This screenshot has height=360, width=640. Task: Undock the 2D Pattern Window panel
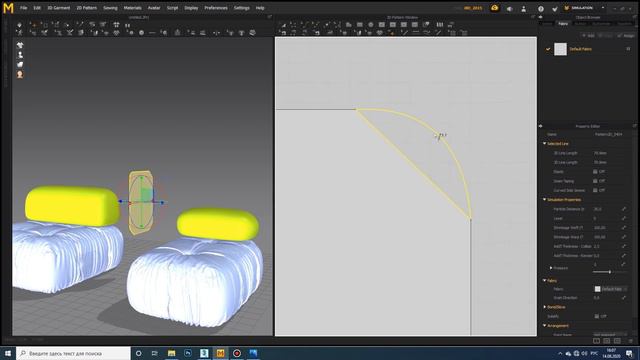(533, 17)
